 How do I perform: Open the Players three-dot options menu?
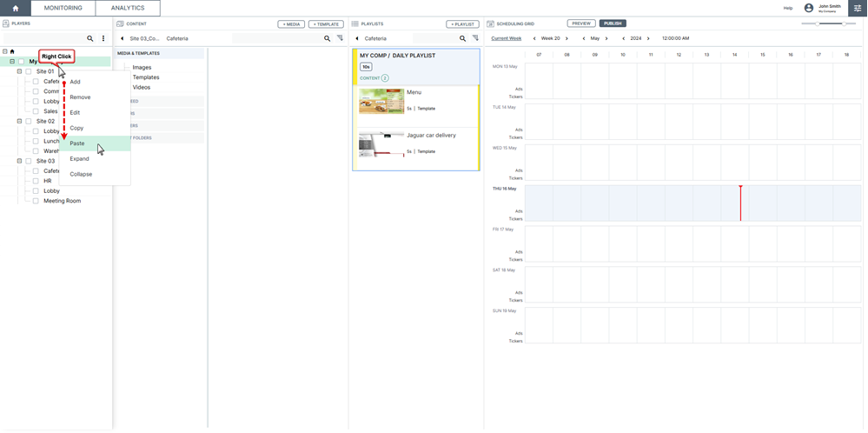coord(103,39)
